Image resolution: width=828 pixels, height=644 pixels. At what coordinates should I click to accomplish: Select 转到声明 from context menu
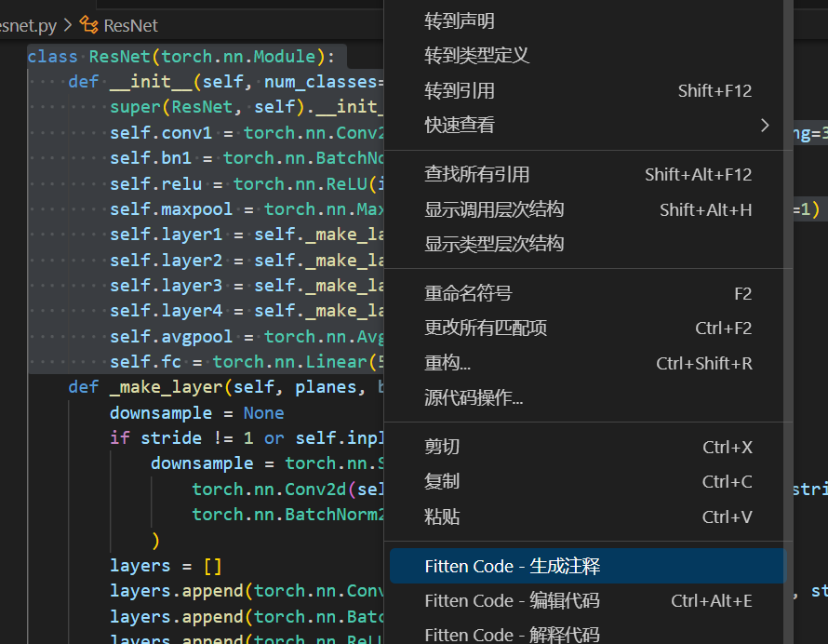click(460, 21)
